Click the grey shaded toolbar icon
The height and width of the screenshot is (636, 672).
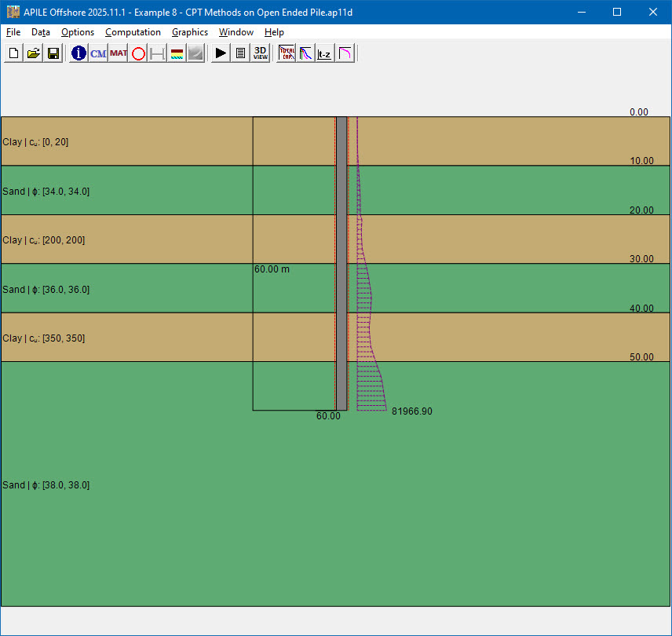tap(195, 53)
